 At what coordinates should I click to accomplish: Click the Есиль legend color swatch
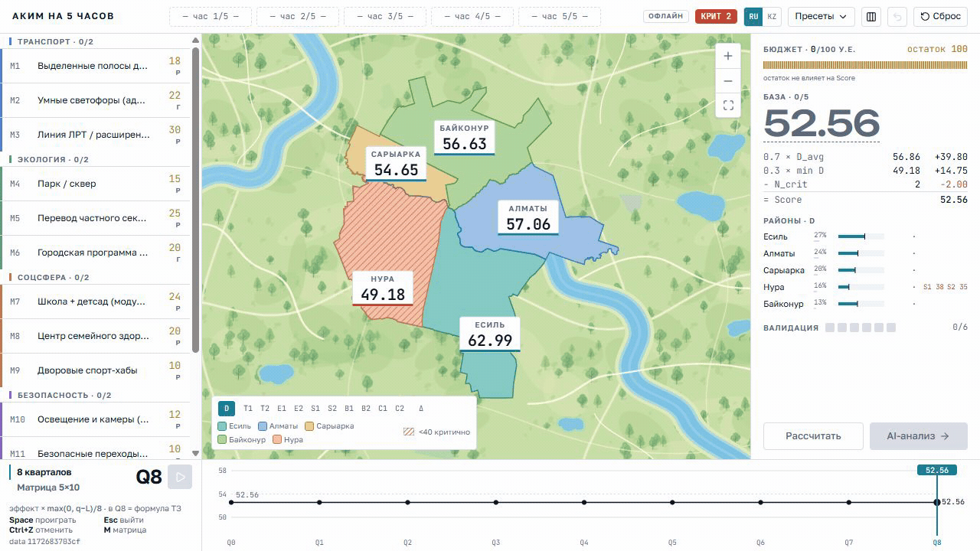[221, 425]
